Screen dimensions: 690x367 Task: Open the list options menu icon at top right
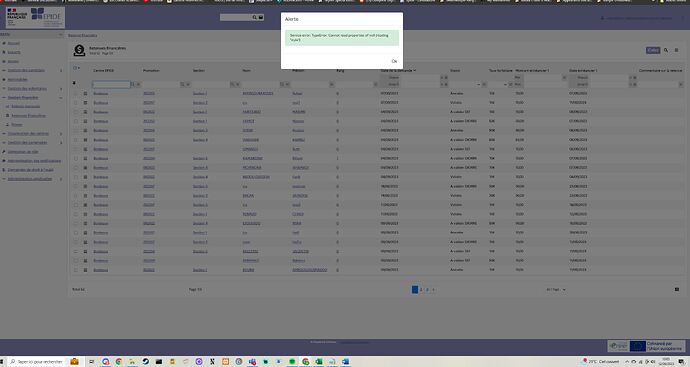(x=676, y=50)
